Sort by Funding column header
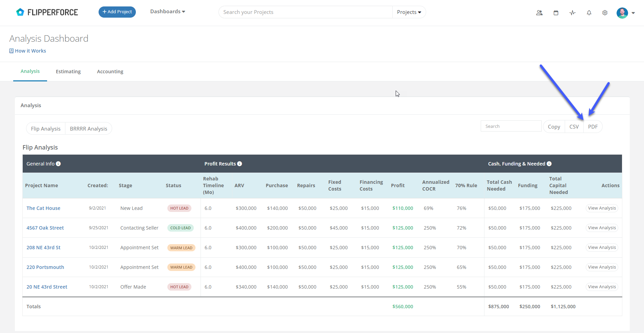Image resolution: width=644 pixels, height=333 pixels. [527, 185]
